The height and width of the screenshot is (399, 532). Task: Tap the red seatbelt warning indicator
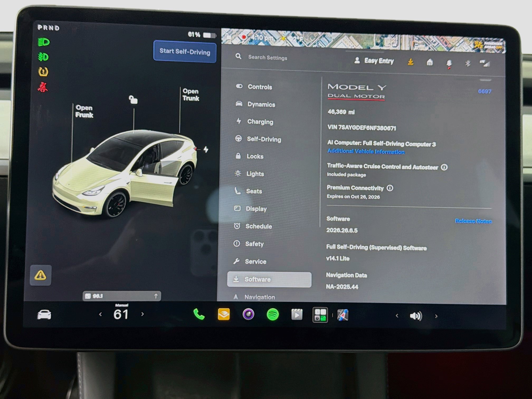click(x=43, y=87)
